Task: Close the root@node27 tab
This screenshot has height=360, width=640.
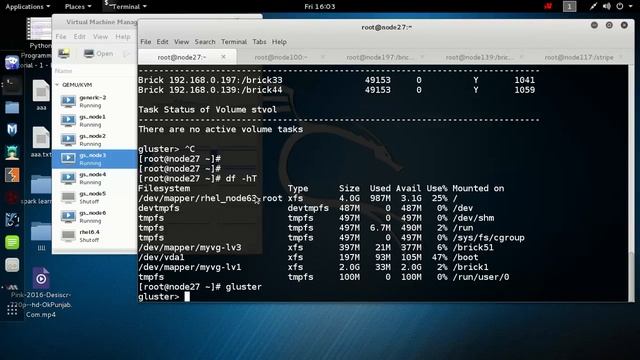Action: click(x=223, y=57)
